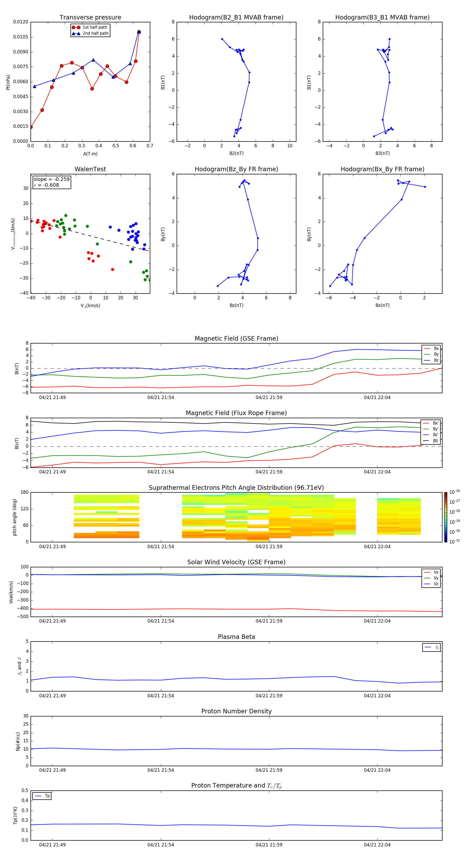Click the black |B| curve in Flux Rope plot

236,423
